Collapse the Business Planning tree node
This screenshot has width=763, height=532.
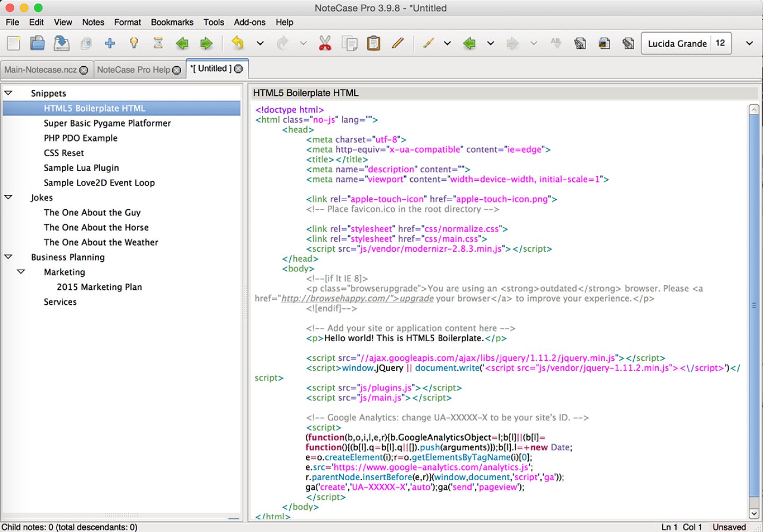[8, 256]
